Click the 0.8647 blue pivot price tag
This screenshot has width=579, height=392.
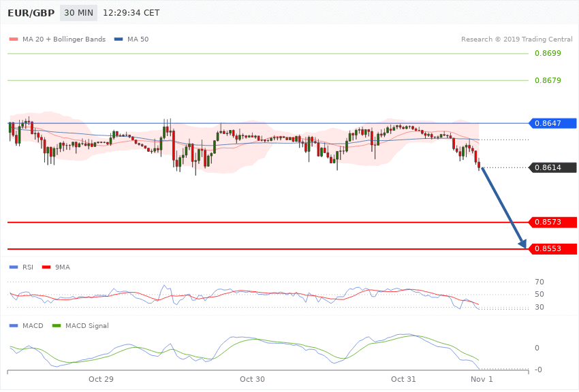pos(552,123)
